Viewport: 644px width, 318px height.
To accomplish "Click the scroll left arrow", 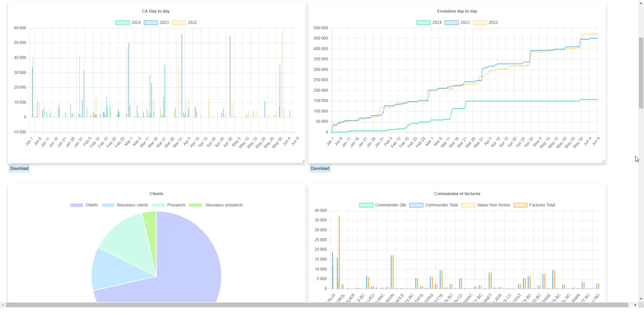I will point(3,305).
